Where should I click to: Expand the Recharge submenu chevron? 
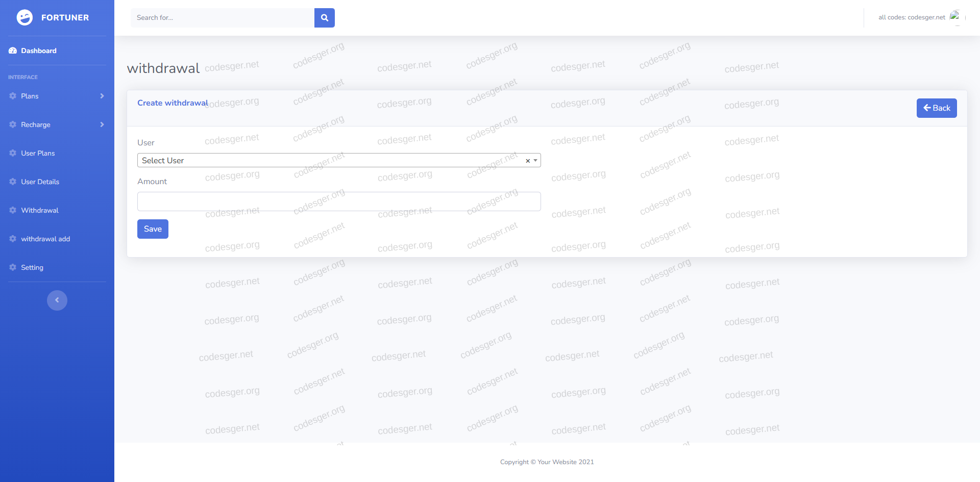pos(102,124)
